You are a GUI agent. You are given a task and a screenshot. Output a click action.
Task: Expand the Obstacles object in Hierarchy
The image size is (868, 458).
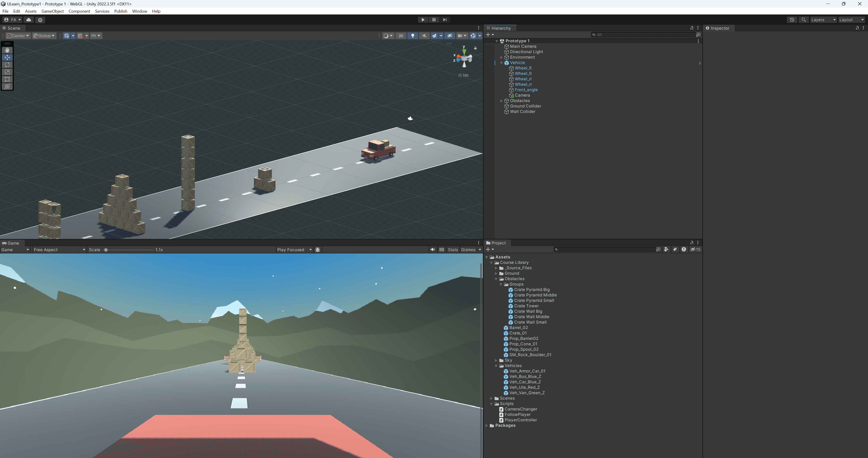pyautogui.click(x=501, y=101)
